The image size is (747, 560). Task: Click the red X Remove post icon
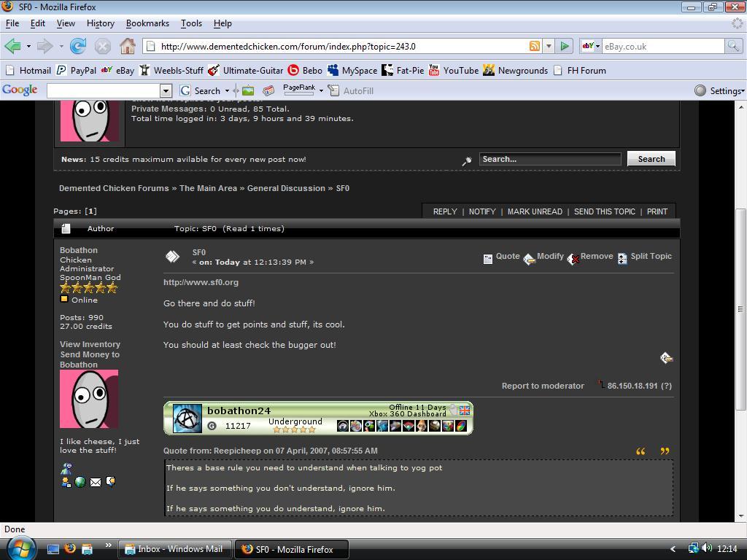[573, 258]
